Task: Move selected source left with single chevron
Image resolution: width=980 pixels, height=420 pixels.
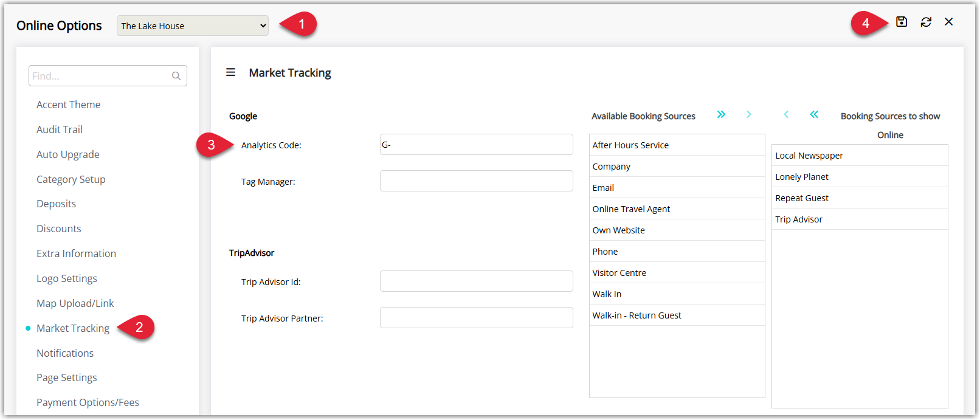Action: click(786, 114)
